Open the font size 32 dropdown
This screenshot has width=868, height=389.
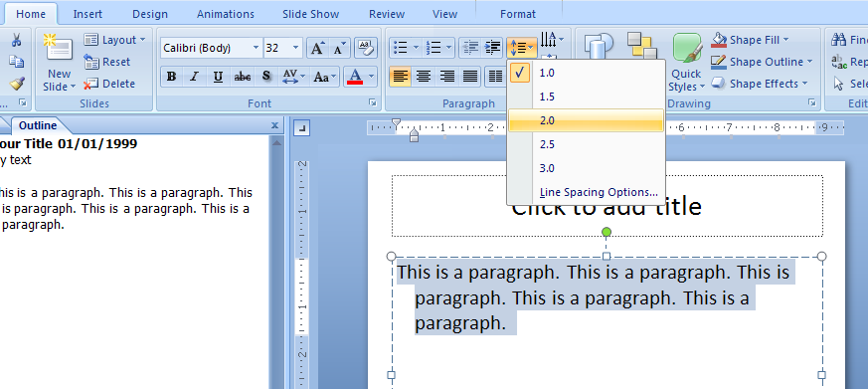(x=296, y=48)
